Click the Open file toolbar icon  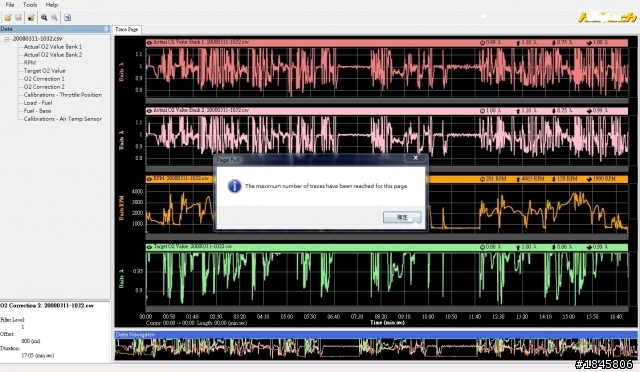(x=8, y=18)
